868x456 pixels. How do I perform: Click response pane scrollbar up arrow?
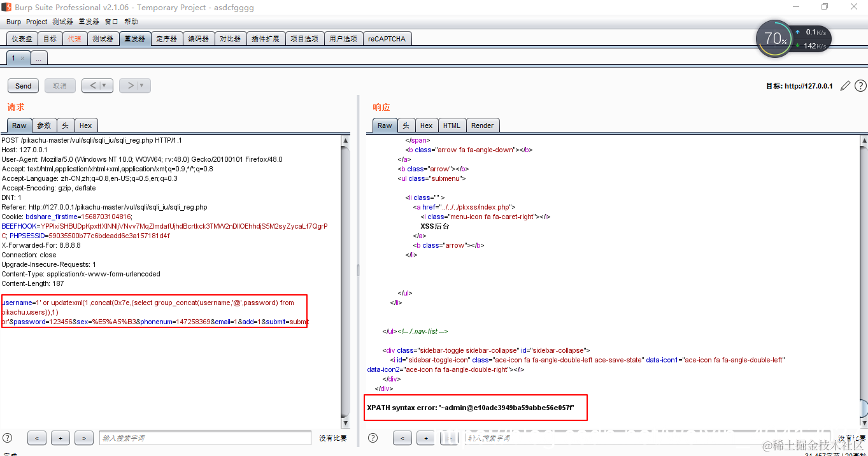[x=863, y=141]
